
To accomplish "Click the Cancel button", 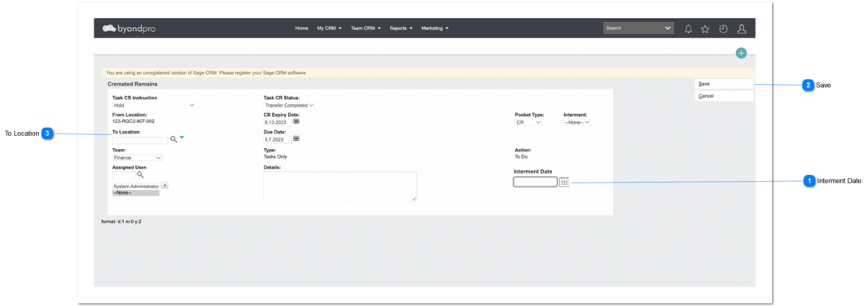I will point(724,96).
